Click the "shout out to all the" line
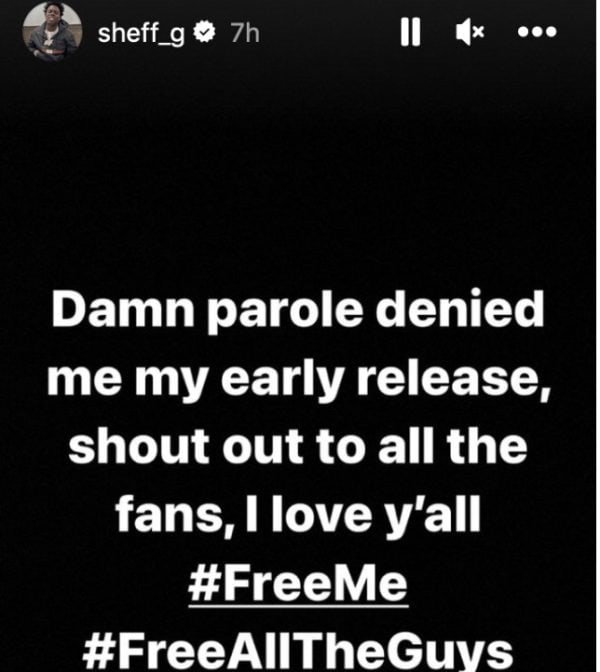 point(298,447)
